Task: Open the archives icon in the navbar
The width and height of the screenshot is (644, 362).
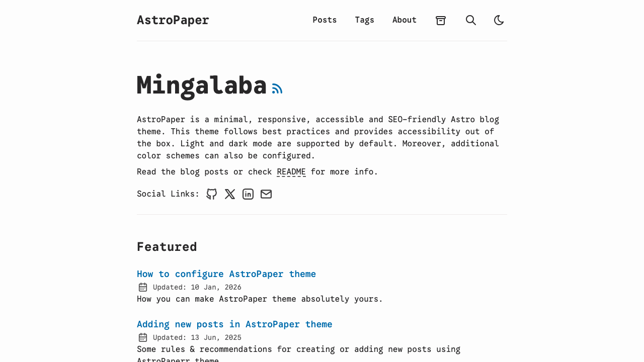Action: [x=439, y=20]
